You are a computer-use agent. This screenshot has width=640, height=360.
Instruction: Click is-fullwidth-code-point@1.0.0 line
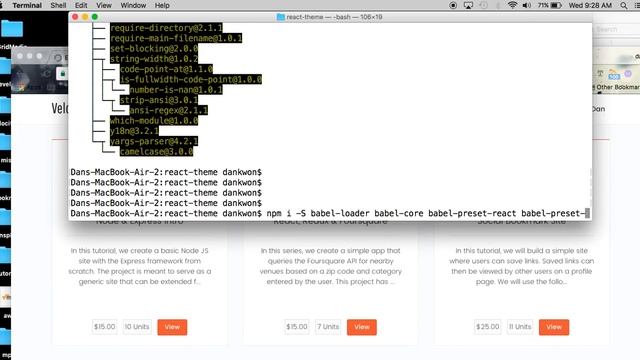tap(191, 80)
